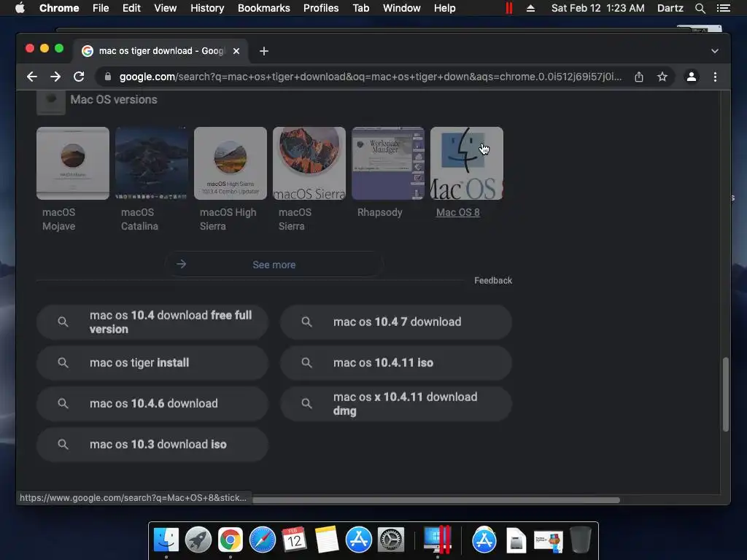Open Safari from the Dock
The height and width of the screenshot is (560, 747).
(x=263, y=540)
